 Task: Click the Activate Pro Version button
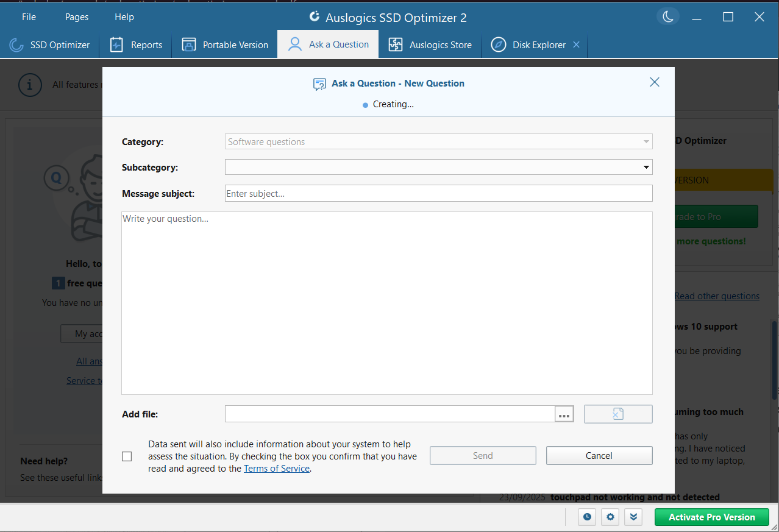pyautogui.click(x=711, y=517)
